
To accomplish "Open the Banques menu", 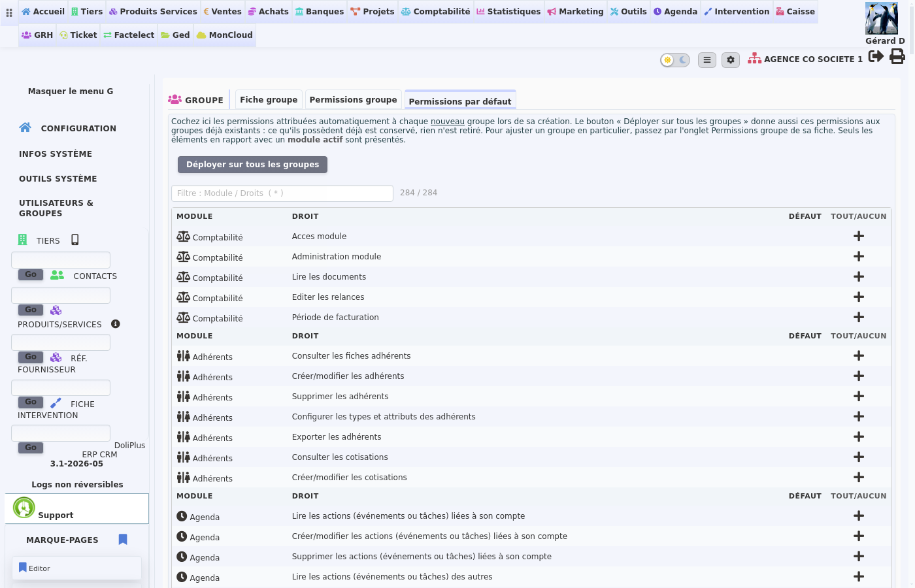I will tap(320, 12).
